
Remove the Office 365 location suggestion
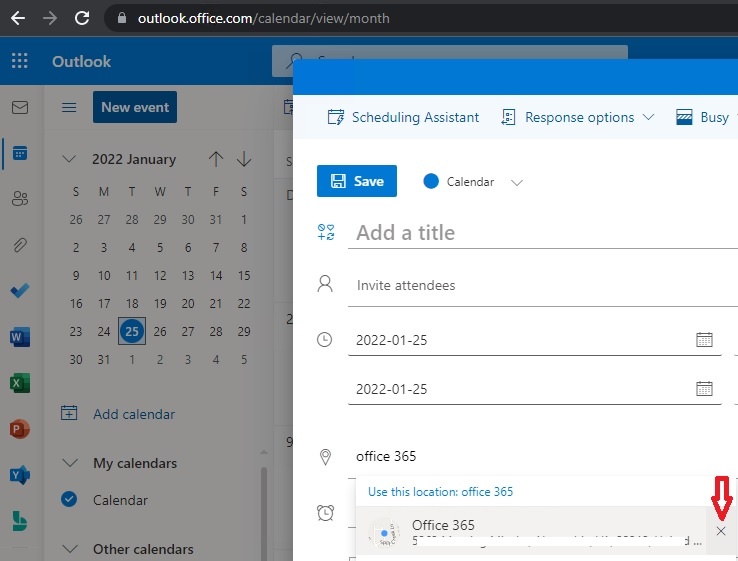coord(721,531)
